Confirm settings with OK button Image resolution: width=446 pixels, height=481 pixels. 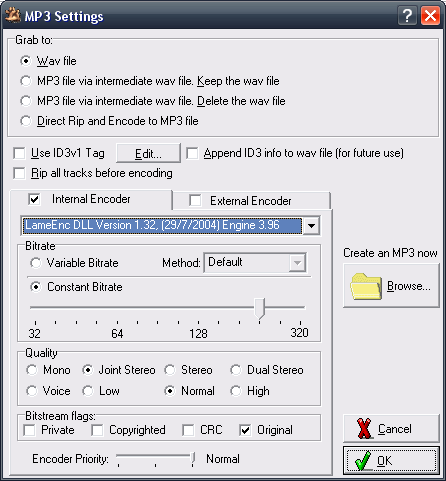391,461
